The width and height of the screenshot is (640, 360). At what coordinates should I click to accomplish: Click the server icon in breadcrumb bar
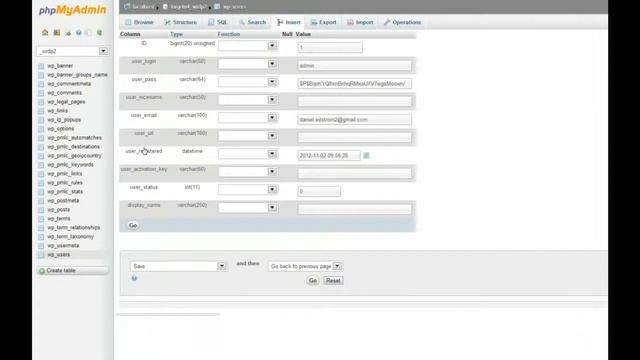click(127, 7)
